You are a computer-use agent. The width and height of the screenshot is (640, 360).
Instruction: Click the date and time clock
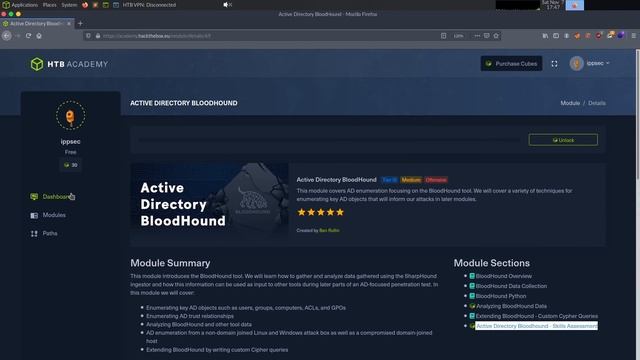click(x=553, y=5)
